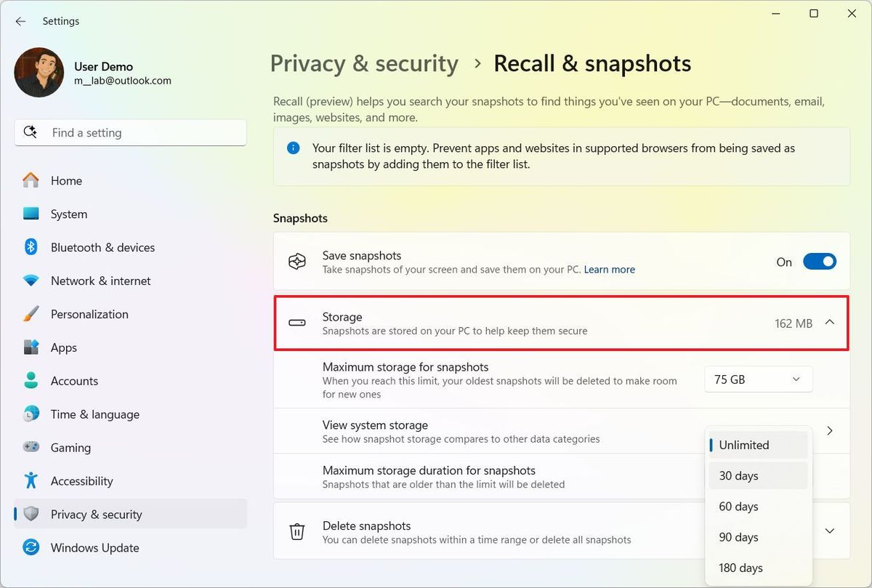Click the Storage drive icon

pos(296,323)
